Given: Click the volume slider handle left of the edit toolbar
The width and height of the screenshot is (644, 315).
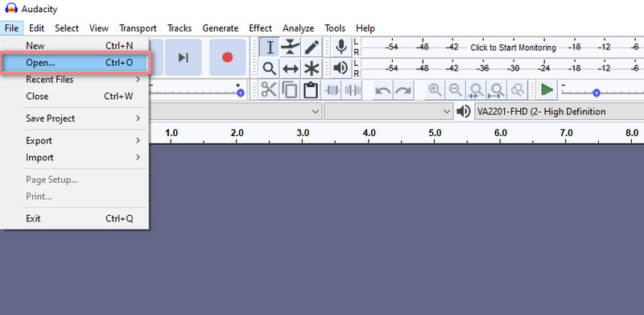Looking at the screenshot, I should [241, 93].
